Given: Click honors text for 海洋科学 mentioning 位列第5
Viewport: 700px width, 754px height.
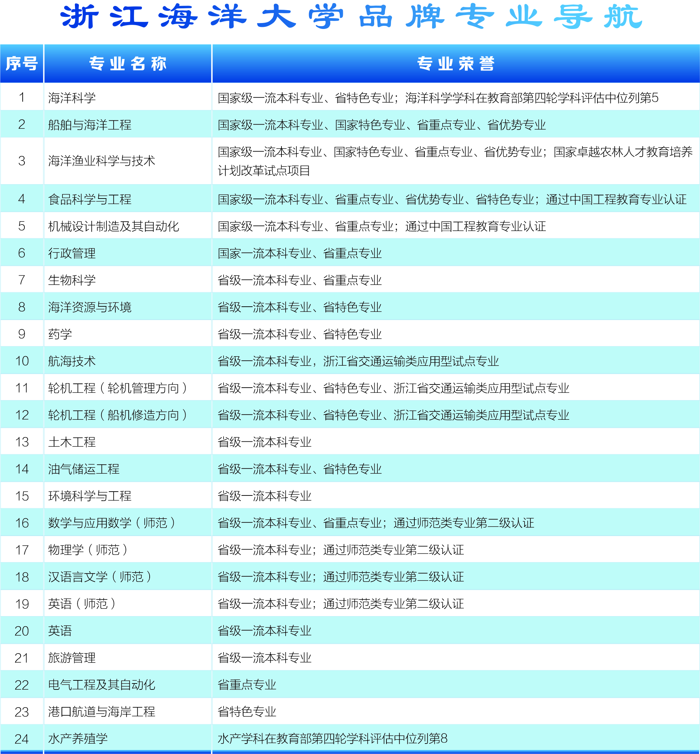Looking at the screenshot, I should (438, 98).
